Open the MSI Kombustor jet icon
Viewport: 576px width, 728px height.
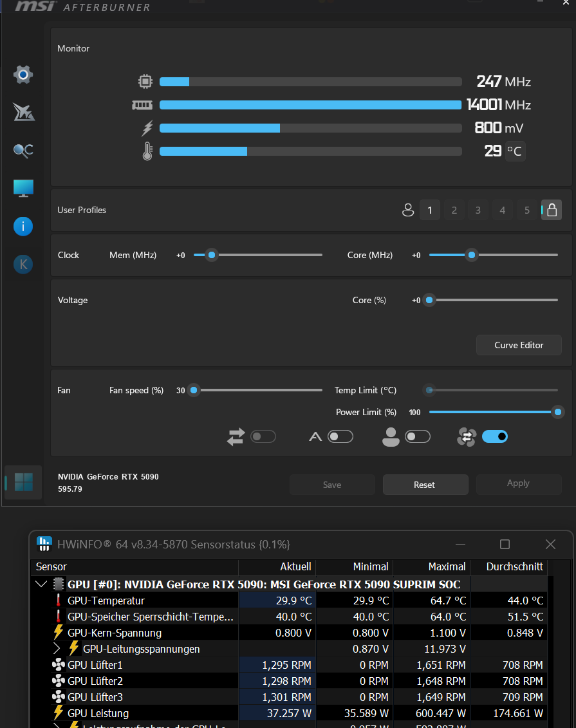pos(23,112)
